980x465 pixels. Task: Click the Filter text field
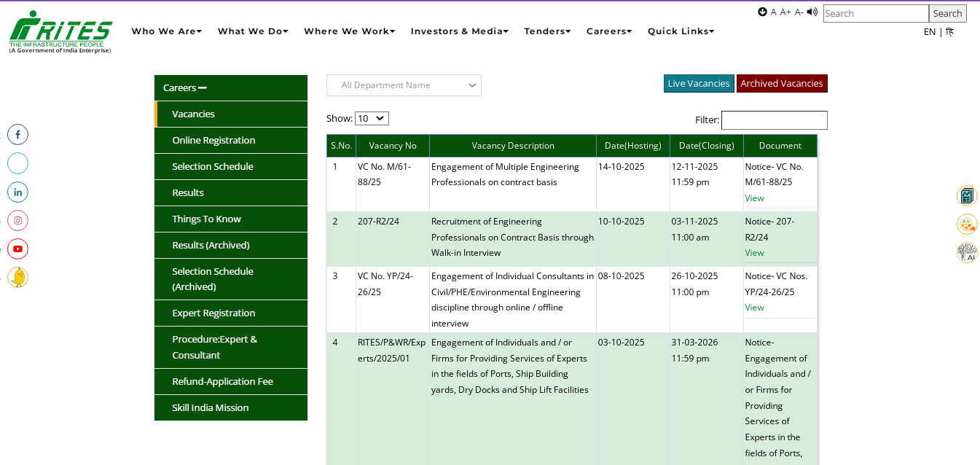click(774, 120)
